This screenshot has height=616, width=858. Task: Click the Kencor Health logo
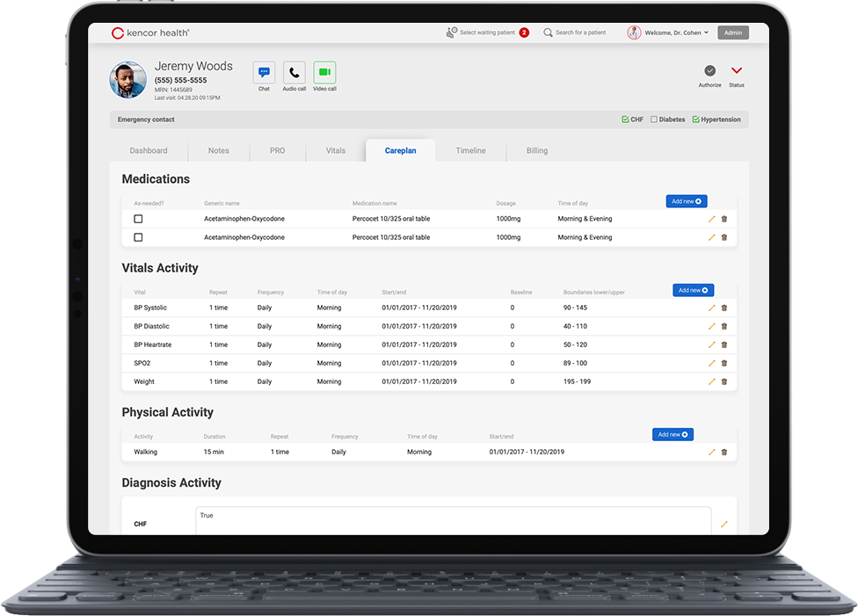click(150, 33)
